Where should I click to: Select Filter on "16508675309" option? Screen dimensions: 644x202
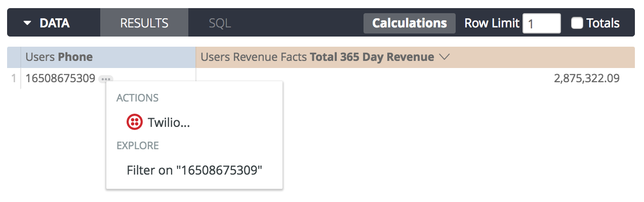(x=194, y=170)
